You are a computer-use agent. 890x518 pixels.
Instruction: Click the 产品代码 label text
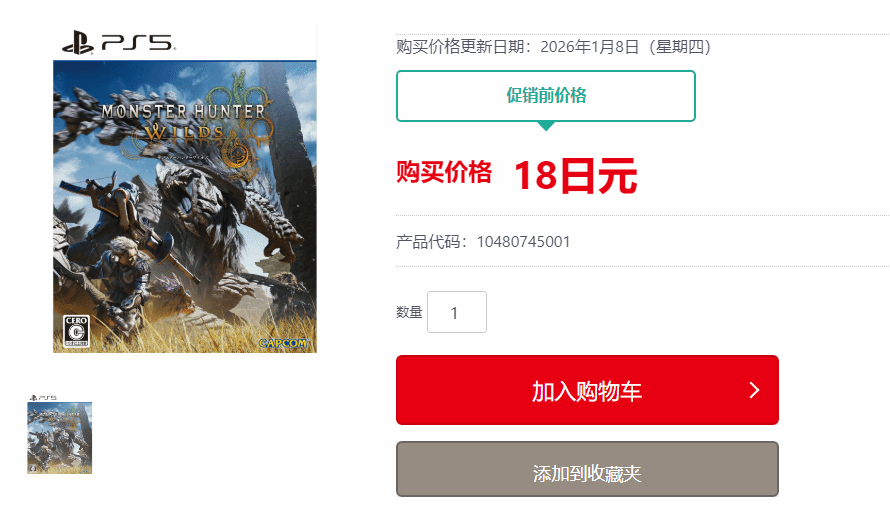pos(428,242)
